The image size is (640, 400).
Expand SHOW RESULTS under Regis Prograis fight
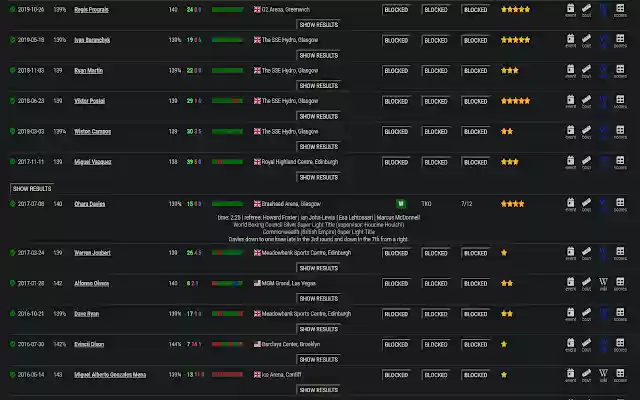[318, 24]
